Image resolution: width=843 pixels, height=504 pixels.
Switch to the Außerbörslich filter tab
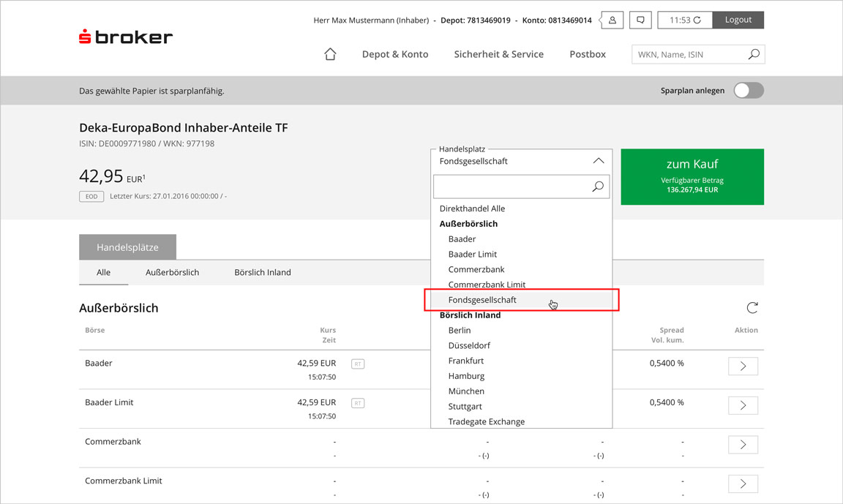pos(172,272)
